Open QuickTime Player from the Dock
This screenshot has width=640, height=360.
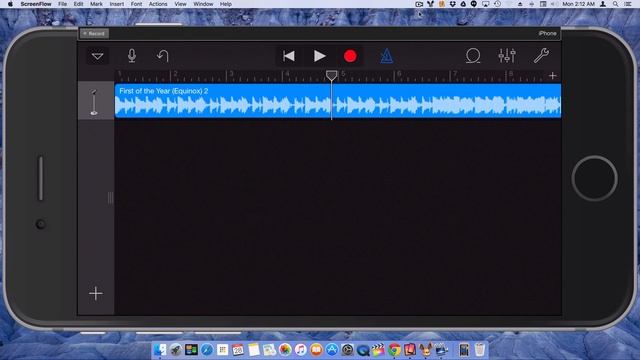click(x=363, y=350)
